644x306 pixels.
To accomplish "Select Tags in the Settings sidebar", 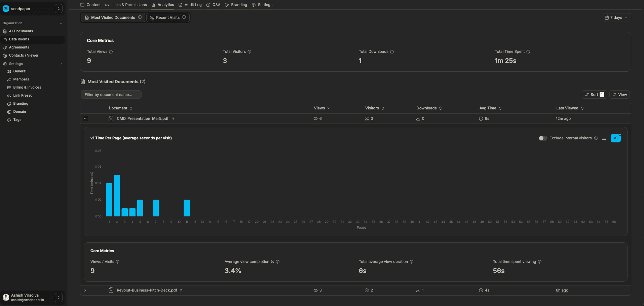I will [x=17, y=120].
